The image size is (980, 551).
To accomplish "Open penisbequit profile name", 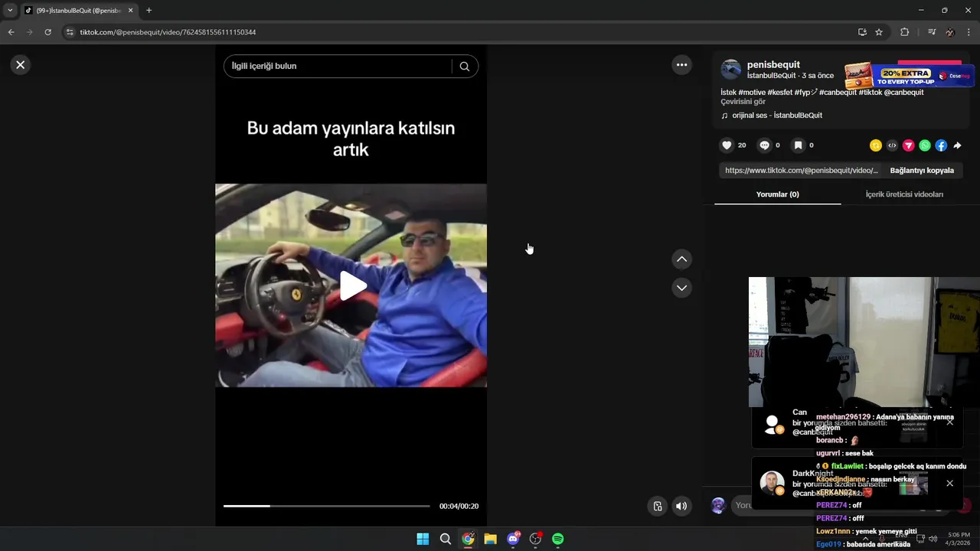I will pyautogui.click(x=773, y=65).
